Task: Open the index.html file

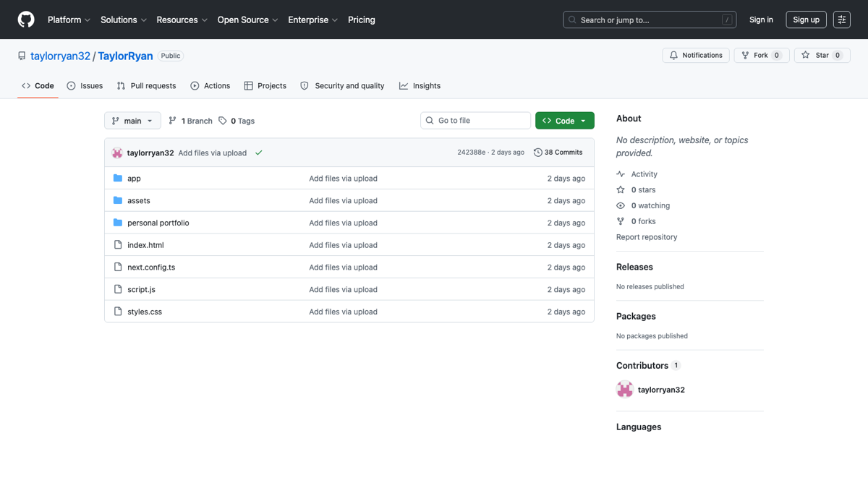Action: point(145,245)
